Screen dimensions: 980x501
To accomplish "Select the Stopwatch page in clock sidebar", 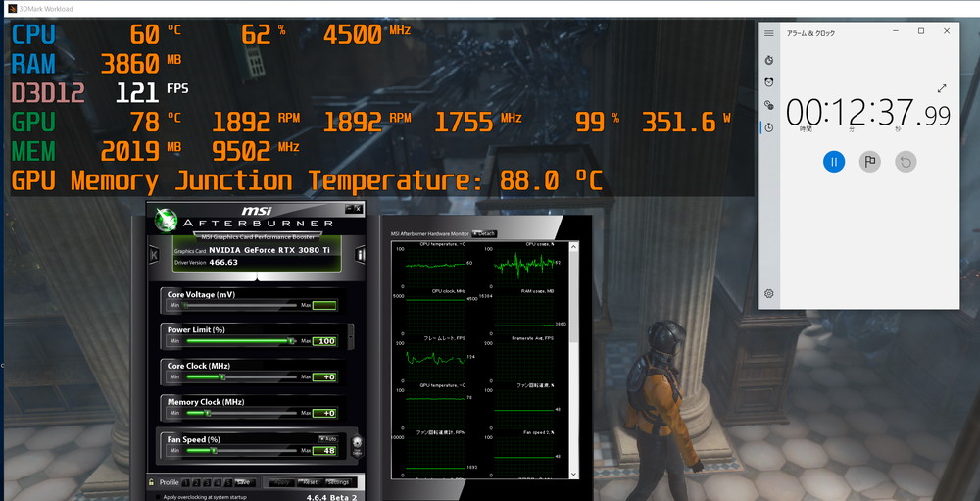I will click(768, 127).
